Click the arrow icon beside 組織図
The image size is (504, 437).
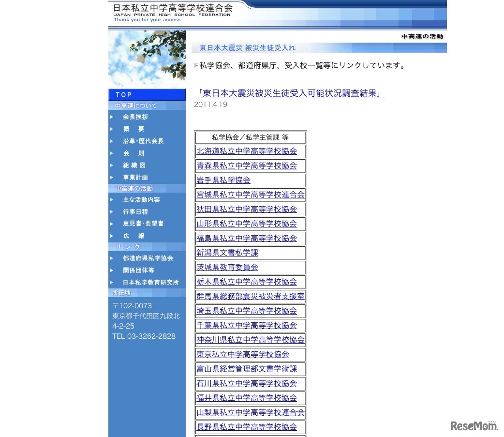coord(112,166)
